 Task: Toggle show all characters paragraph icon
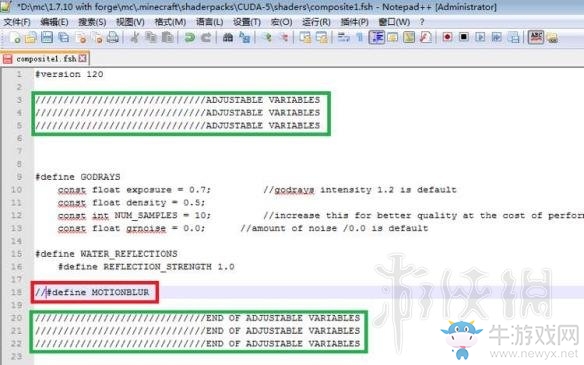(359, 37)
